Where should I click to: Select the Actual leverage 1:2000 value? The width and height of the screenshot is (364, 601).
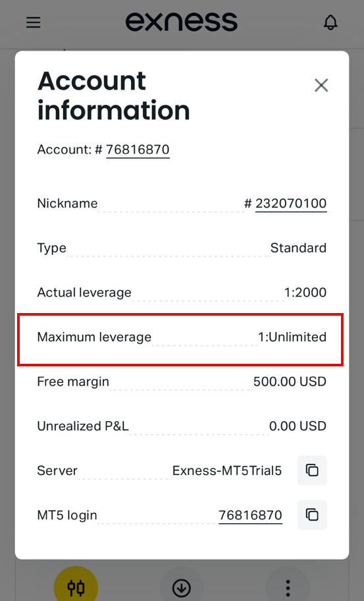point(305,293)
